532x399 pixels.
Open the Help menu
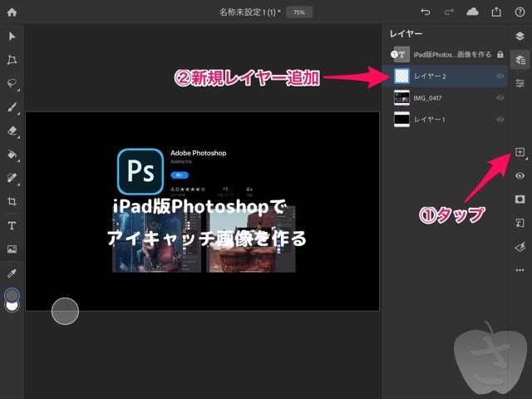(520, 12)
